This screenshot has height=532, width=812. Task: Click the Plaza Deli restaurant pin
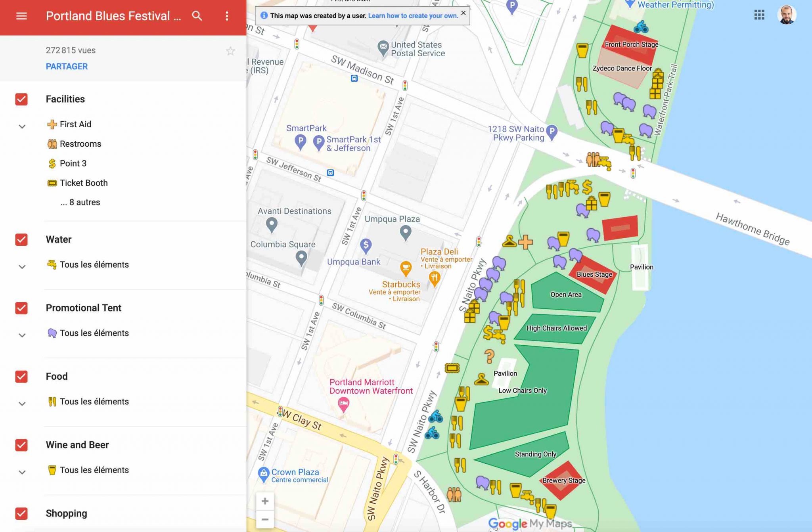[x=435, y=279]
